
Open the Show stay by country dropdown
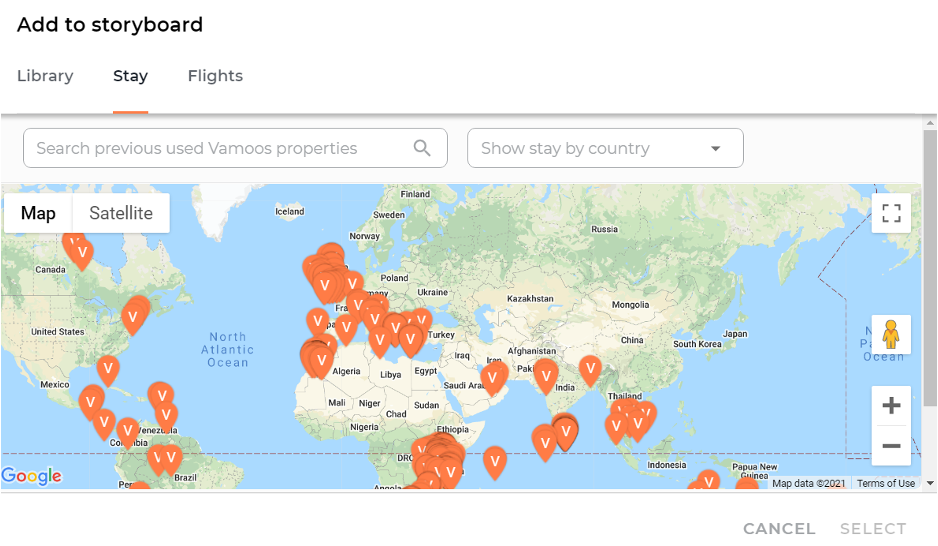605,148
